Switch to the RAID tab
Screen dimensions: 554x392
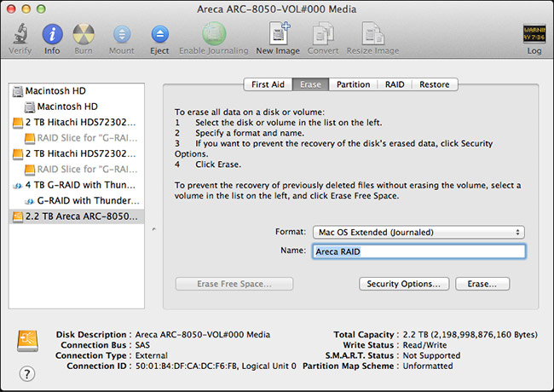[x=395, y=84]
